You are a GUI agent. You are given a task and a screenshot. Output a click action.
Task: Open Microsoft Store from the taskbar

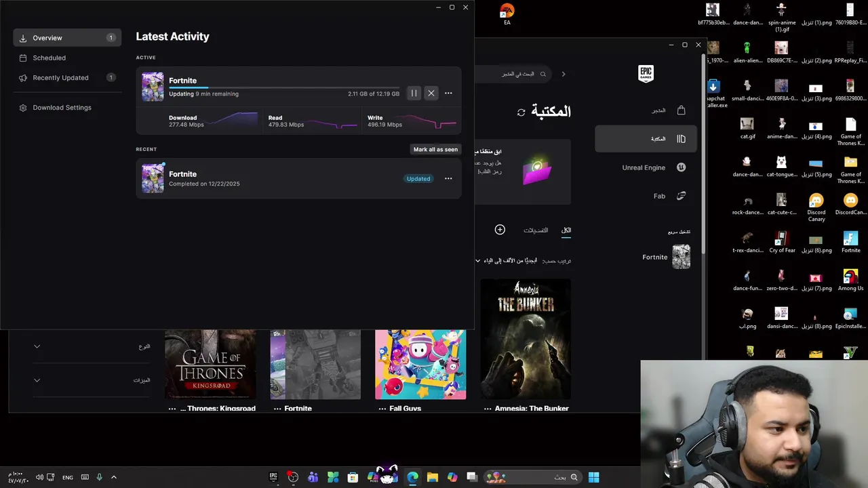click(x=353, y=477)
